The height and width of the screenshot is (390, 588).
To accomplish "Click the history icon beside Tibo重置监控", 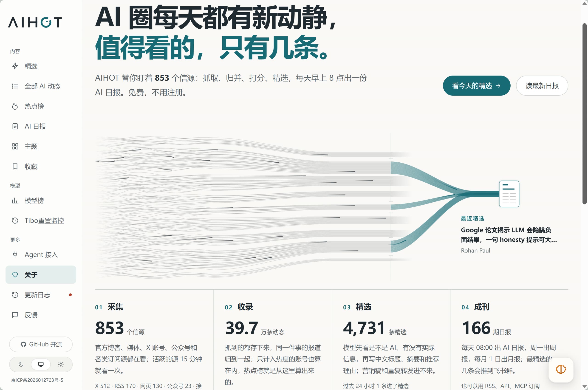I will click(x=15, y=220).
